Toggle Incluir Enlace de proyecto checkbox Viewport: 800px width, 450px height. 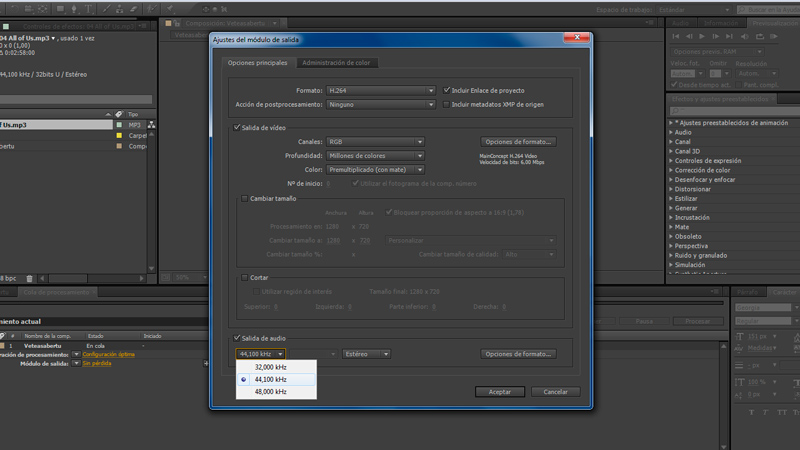(446, 90)
